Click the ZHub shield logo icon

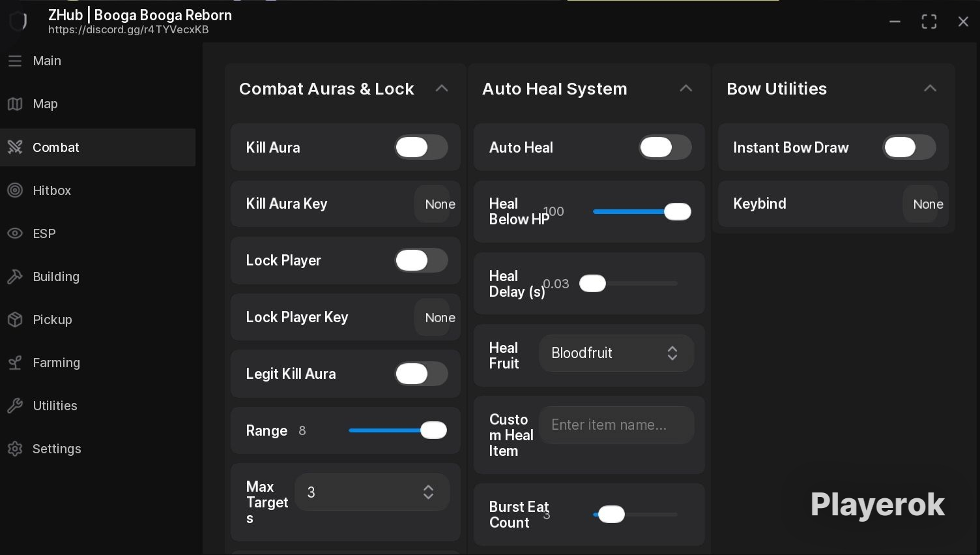point(19,22)
